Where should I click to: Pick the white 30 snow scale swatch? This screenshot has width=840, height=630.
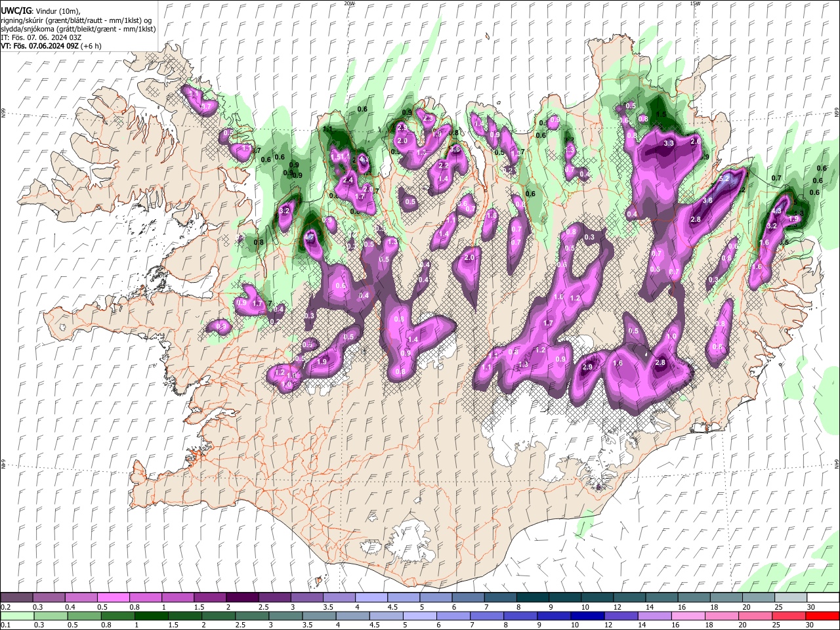(824, 597)
